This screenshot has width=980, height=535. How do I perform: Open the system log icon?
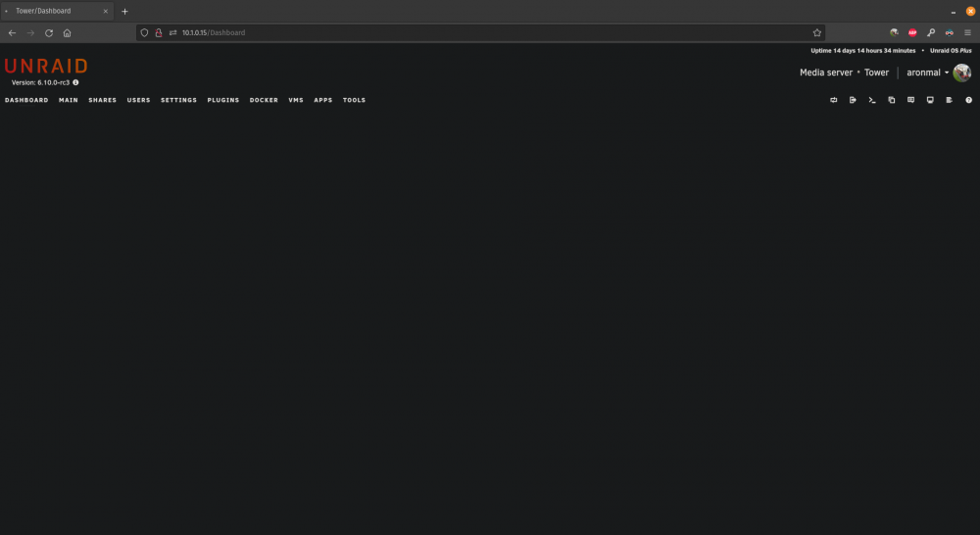[x=950, y=100]
